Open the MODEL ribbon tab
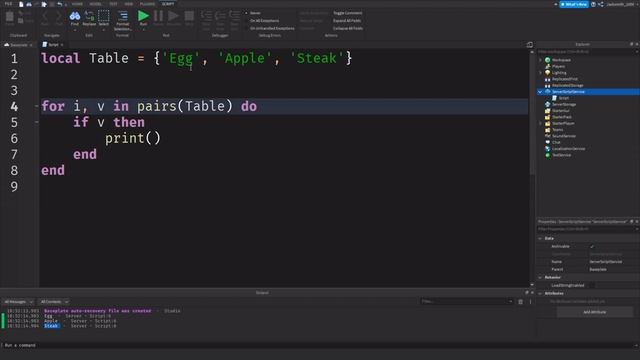This screenshot has width=640, height=360. (96, 4)
